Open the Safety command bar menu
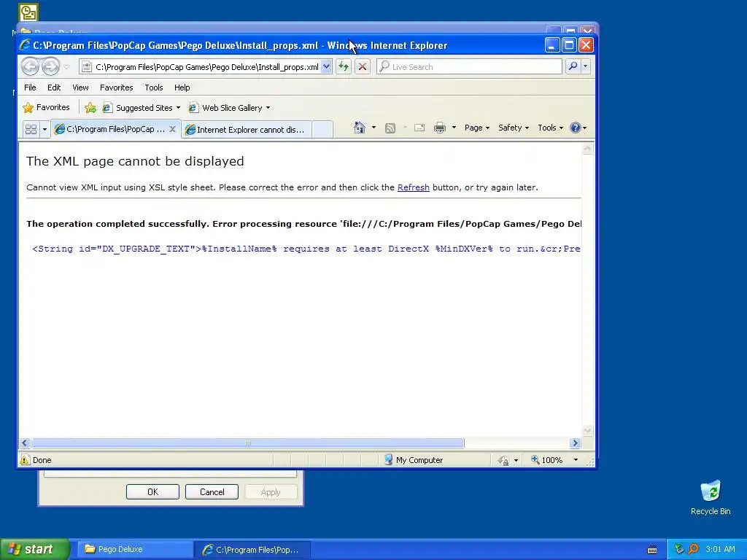Image resolution: width=747 pixels, height=560 pixels. point(513,128)
